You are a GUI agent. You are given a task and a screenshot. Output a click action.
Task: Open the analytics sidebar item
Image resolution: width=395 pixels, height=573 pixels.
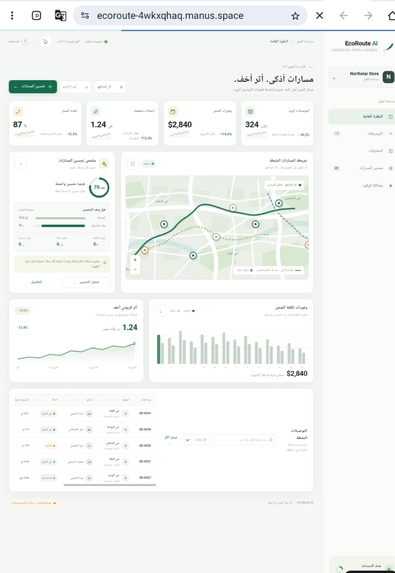point(361,151)
